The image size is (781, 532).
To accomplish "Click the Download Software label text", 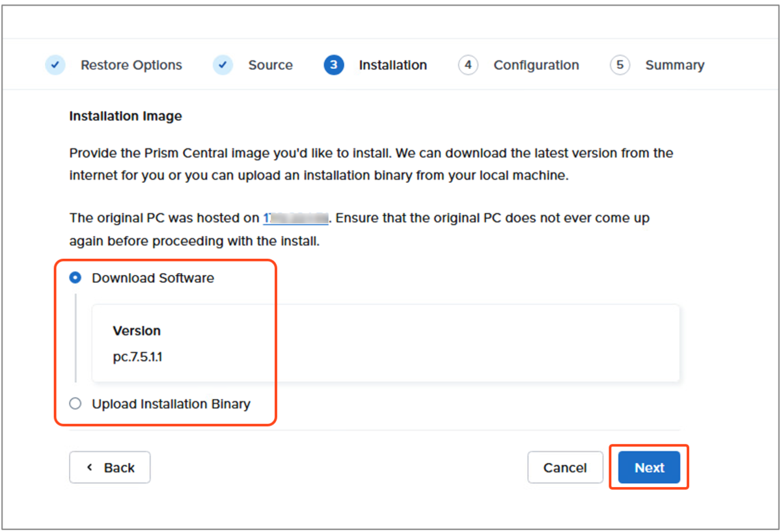I will (x=153, y=278).
